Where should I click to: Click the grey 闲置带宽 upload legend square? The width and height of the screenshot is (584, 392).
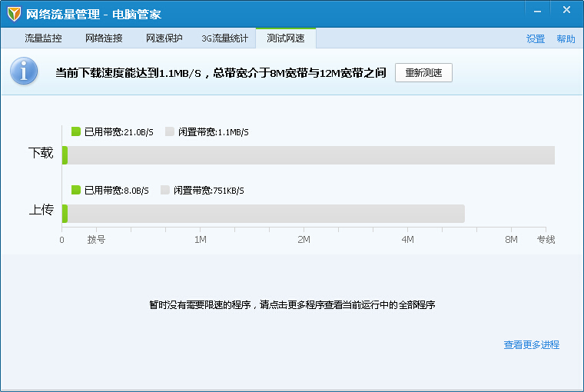[165, 190]
